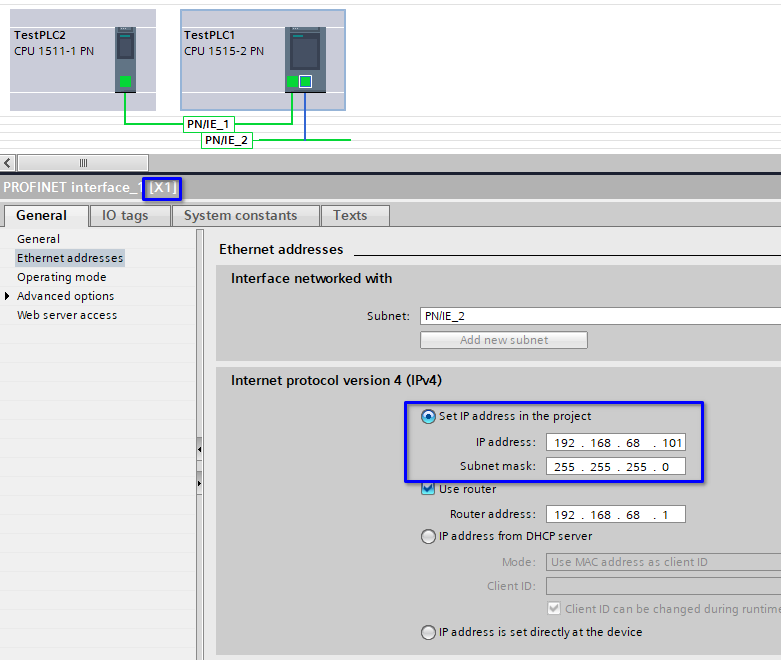Image resolution: width=781 pixels, height=660 pixels.
Task: Click the Ethernet addresses section heading
Action: pyautogui.click(x=281, y=249)
